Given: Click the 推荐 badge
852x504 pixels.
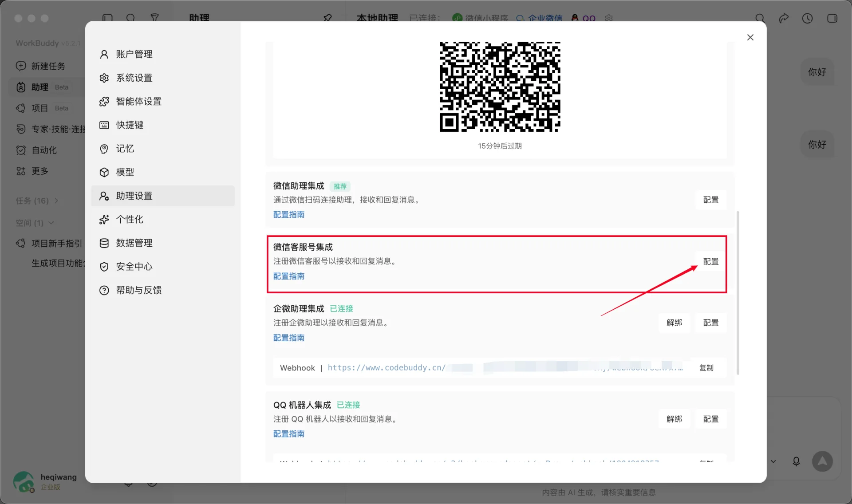Looking at the screenshot, I should pyautogui.click(x=340, y=186).
